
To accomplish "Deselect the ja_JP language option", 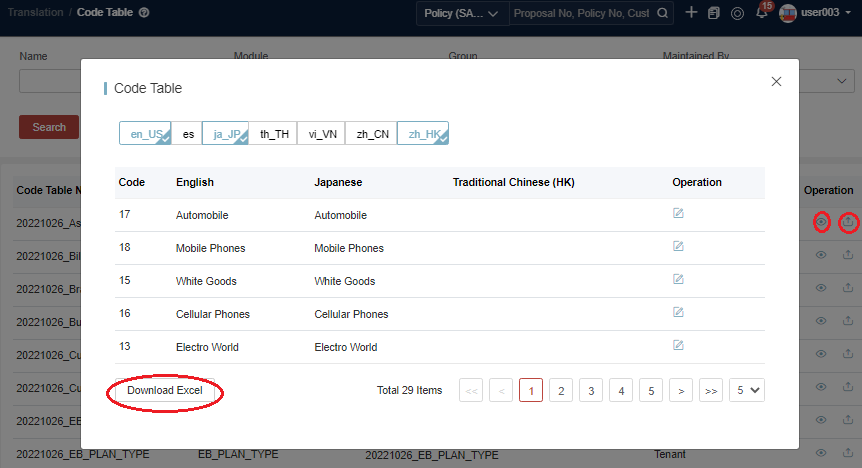I will pyautogui.click(x=225, y=133).
